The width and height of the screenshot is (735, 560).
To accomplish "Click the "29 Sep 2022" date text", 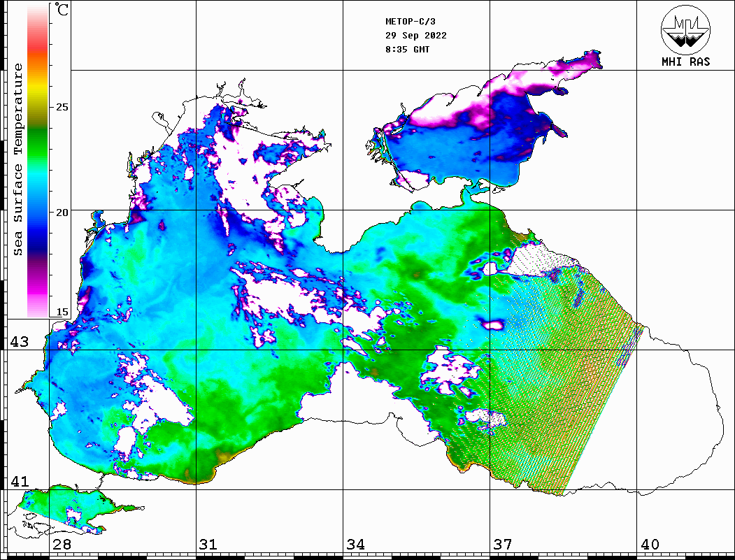I will [416, 36].
